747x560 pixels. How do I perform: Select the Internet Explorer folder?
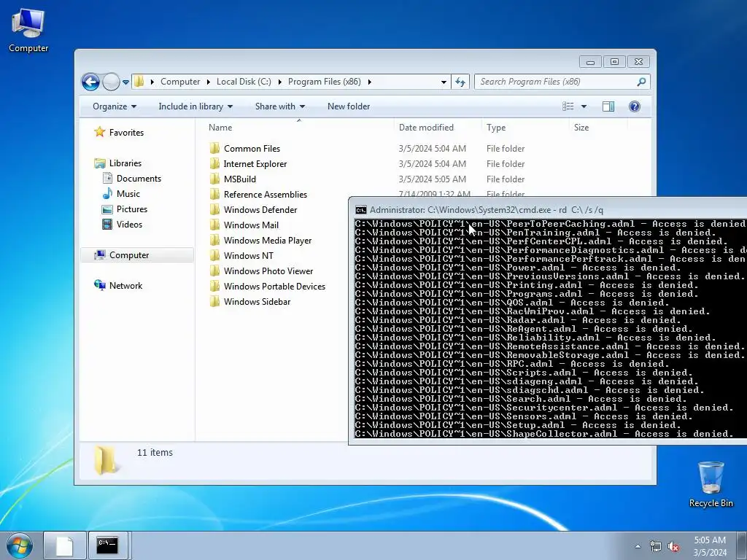255,164
